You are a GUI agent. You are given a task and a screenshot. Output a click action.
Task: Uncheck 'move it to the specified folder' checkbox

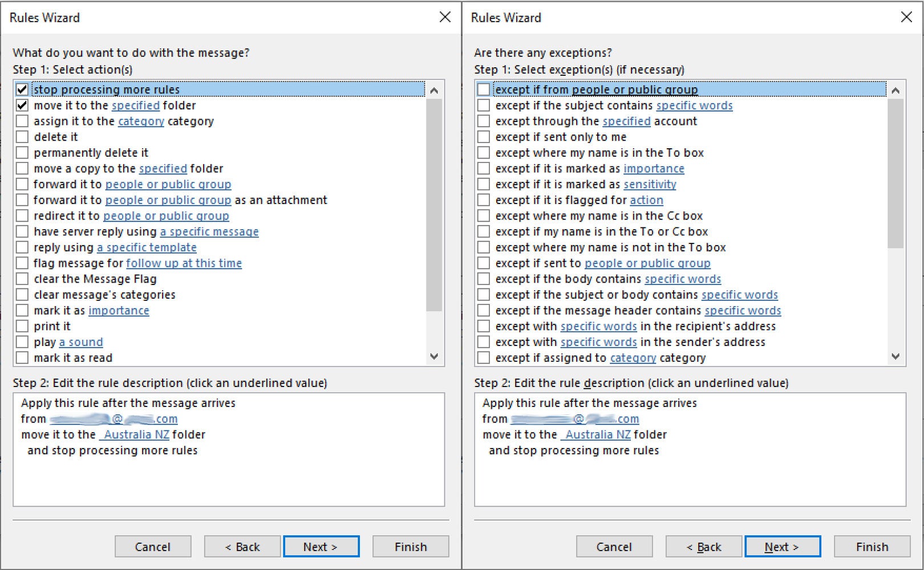22,105
